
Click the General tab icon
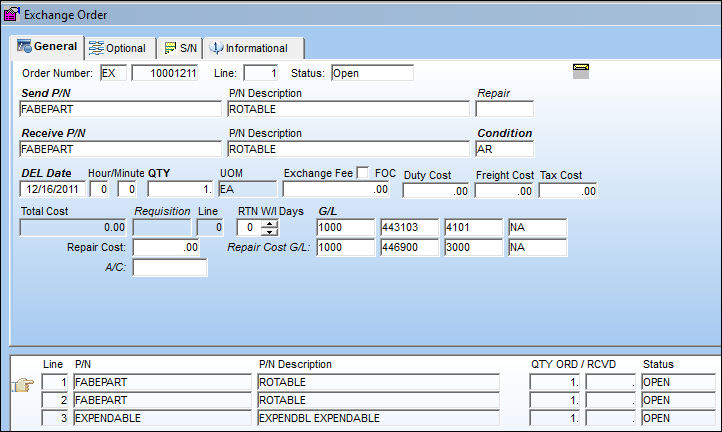coord(24,46)
